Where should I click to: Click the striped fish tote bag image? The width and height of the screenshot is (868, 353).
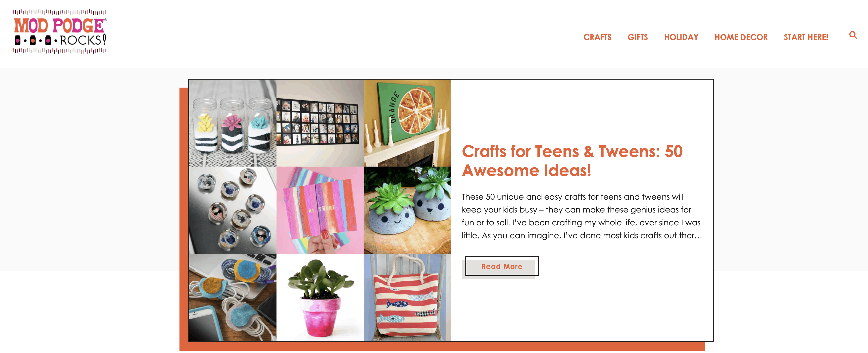coord(407,297)
